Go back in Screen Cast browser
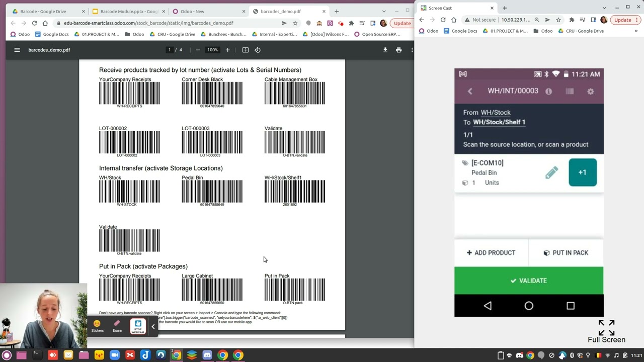The height and width of the screenshot is (362, 644). coord(422,20)
